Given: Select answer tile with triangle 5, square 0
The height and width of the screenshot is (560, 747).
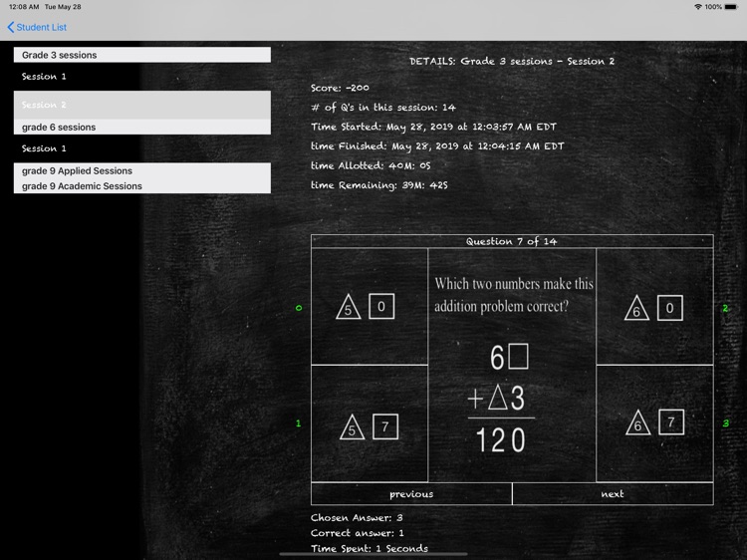Looking at the screenshot, I should coord(370,307).
